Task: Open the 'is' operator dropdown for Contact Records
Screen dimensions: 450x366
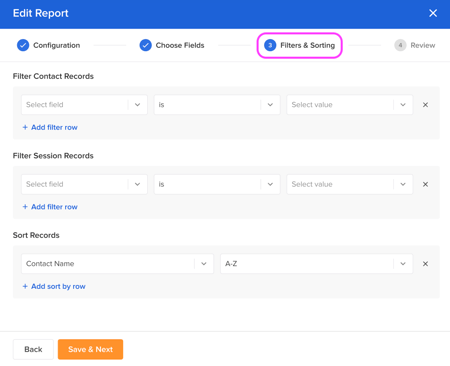Action: (217, 105)
